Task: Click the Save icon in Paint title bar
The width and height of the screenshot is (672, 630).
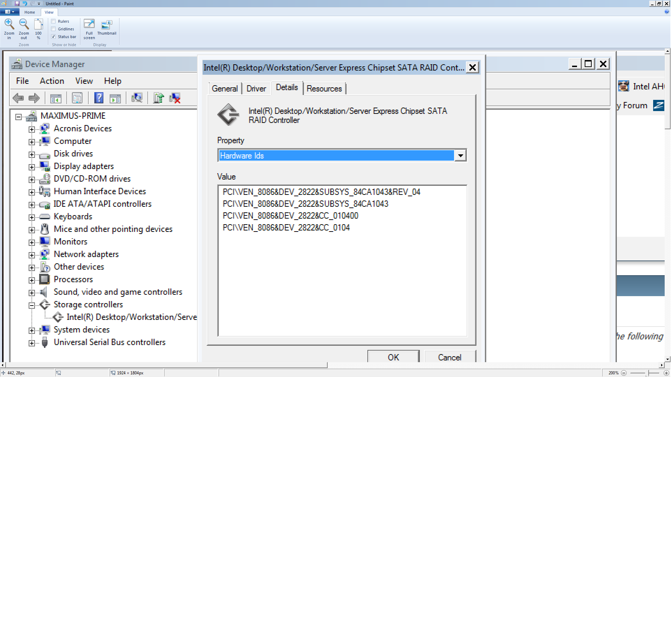Action: pyautogui.click(x=17, y=3)
